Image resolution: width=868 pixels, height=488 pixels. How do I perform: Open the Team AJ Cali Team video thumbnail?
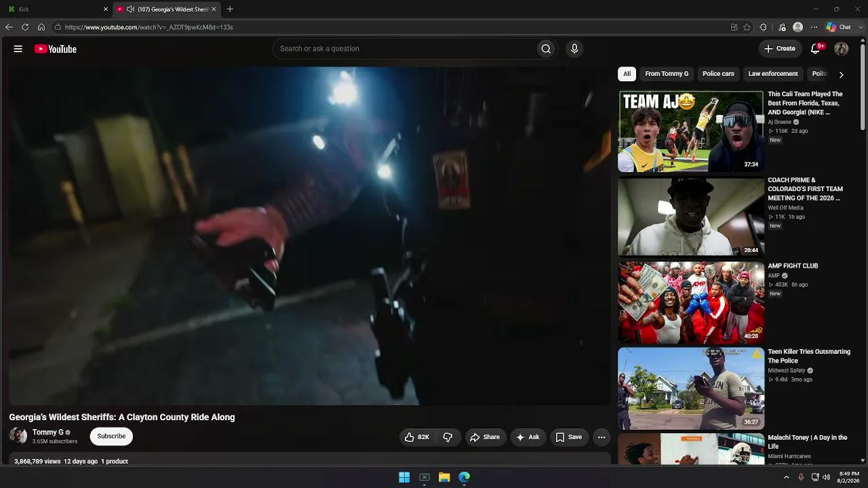pos(691,131)
